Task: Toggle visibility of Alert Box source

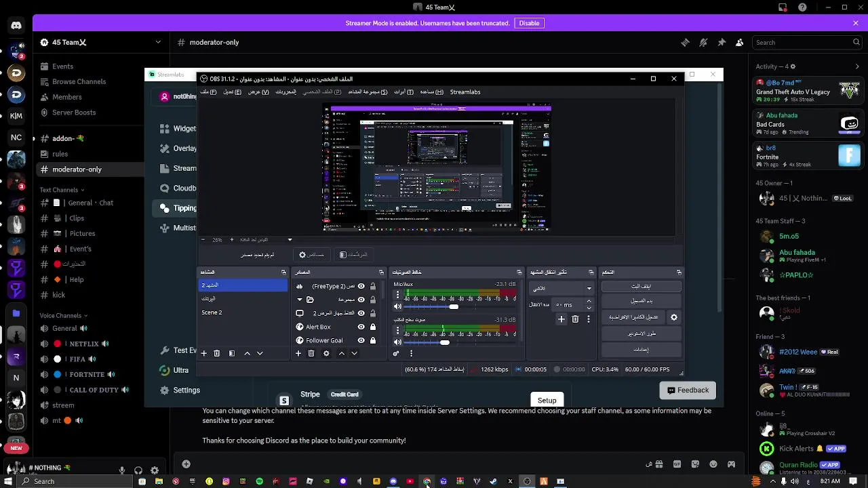Action: [x=361, y=327]
